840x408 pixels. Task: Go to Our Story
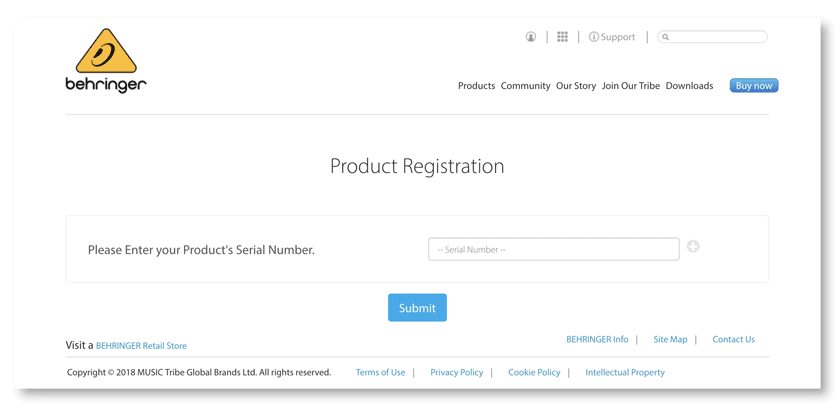576,86
